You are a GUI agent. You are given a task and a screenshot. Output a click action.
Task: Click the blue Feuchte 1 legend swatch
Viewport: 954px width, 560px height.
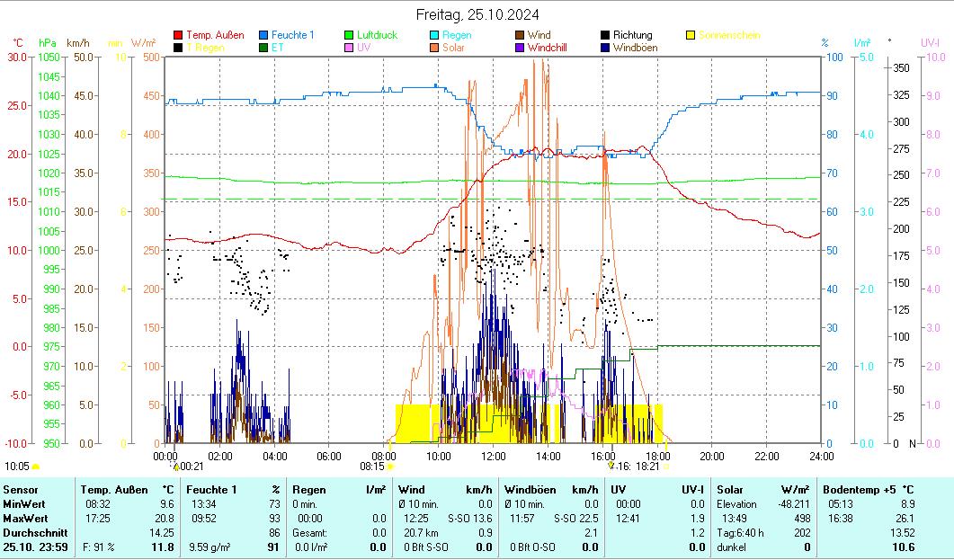coord(263,35)
